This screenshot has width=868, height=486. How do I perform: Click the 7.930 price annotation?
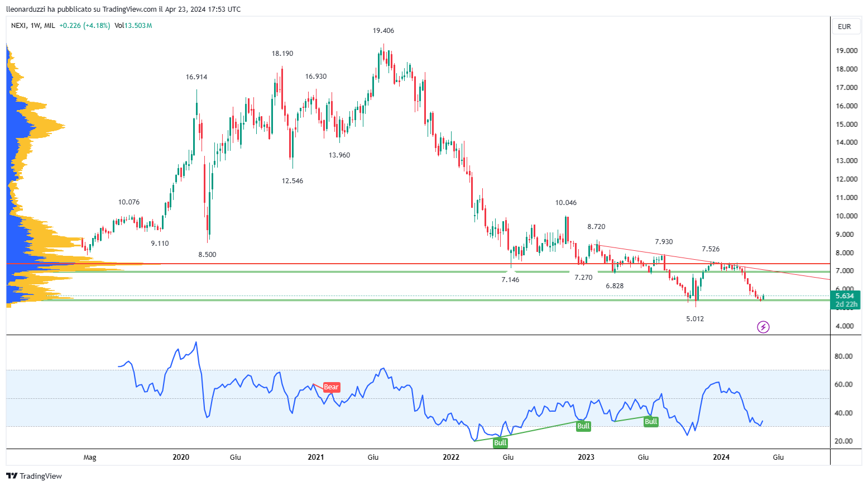(664, 242)
